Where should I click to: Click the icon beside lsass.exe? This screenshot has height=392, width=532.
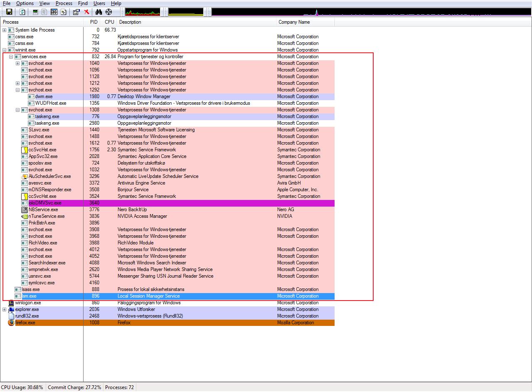click(x=18, y=289)
